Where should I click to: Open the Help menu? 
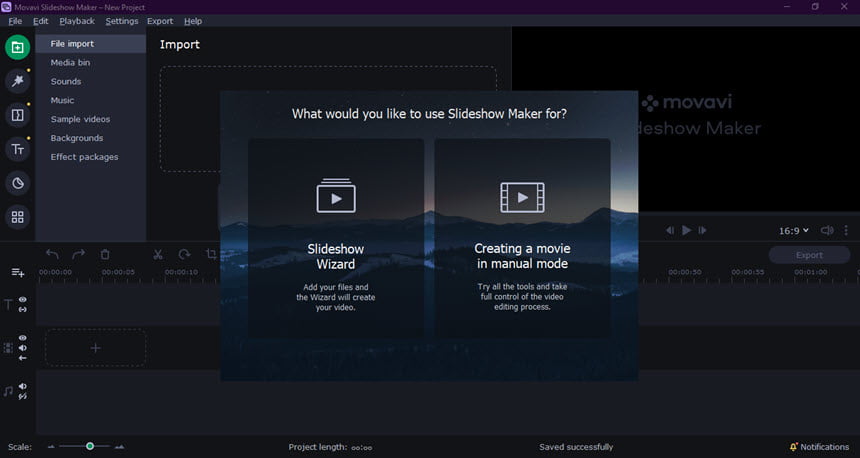pyautogui.click(x=193, y=21)
